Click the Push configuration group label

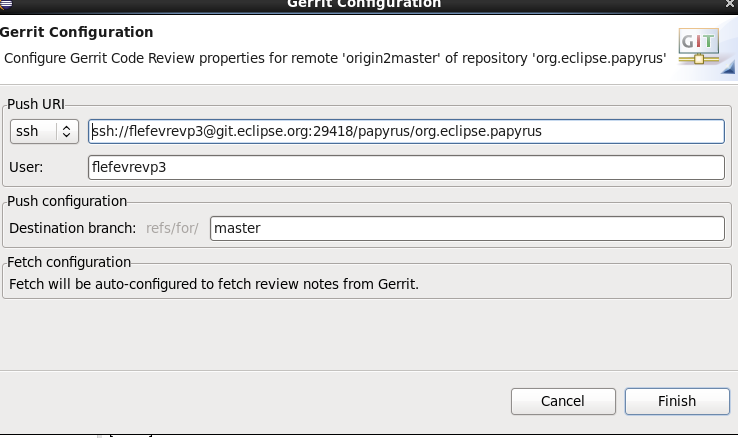pyautogui.click(x=67, y=201)
